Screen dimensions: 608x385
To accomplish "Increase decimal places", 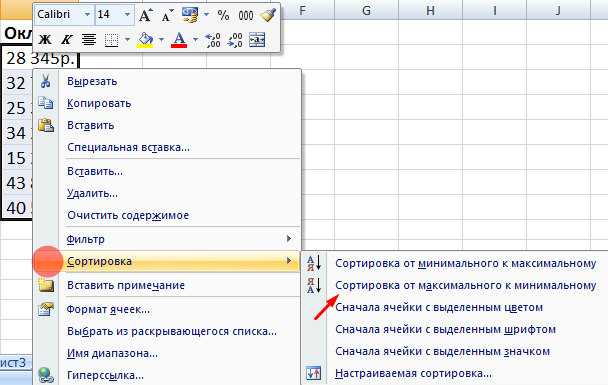I will 212,40.
